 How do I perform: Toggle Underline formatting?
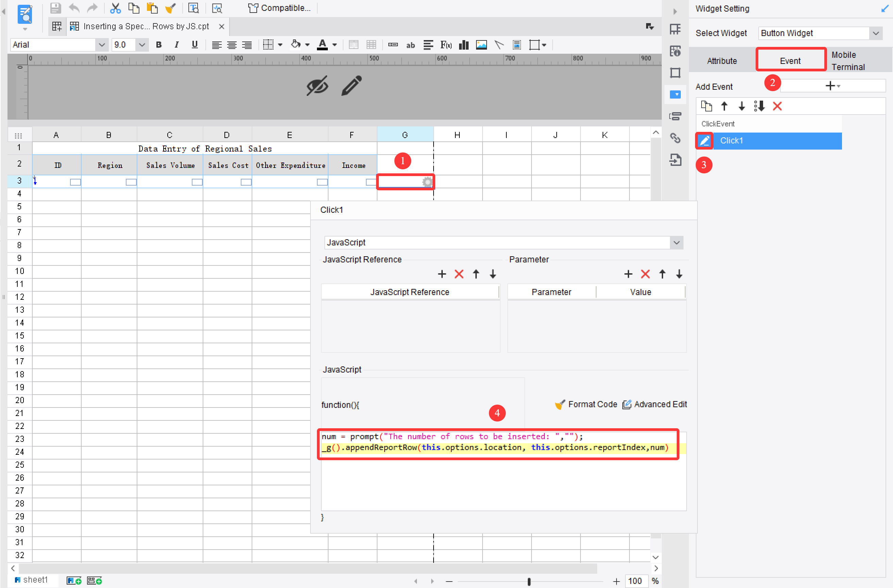click(195, 45)
